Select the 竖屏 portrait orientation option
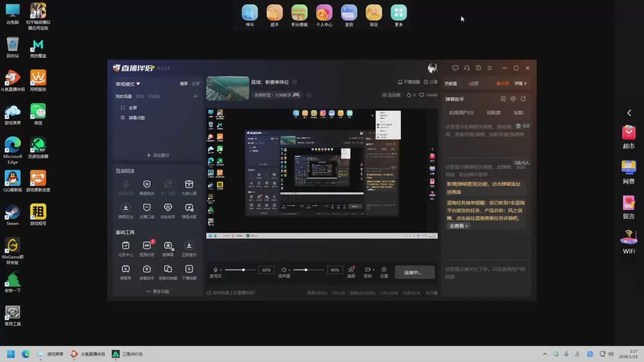The height and width of the screenshot is (362, 644). pyautogui.click(x=196, y=84)
